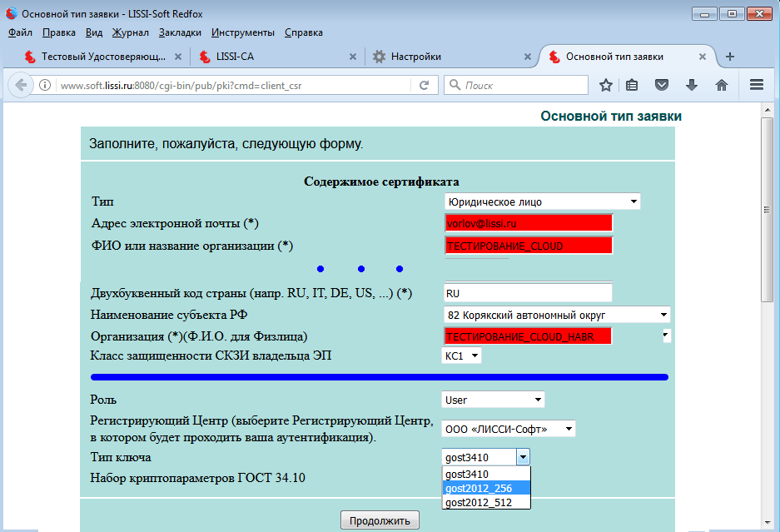780x532 pixels.
Task: Select gost3410 in the open list
Action: pyautogui.click(x=486, y=474)
